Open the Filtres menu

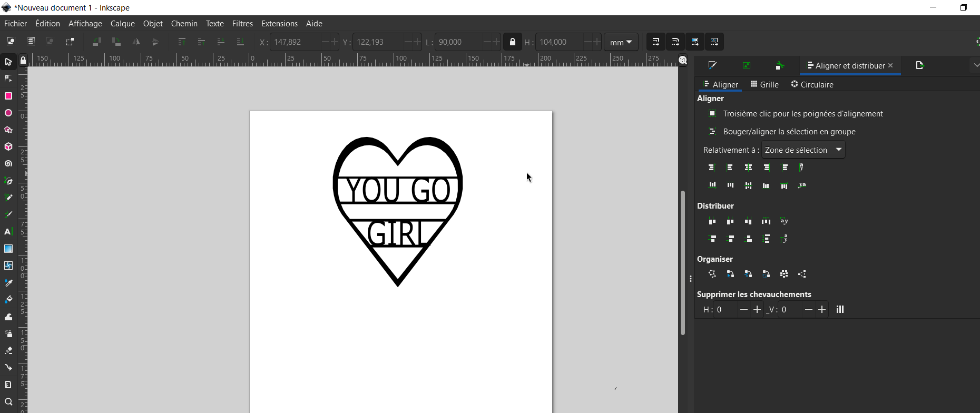(242, 23)
